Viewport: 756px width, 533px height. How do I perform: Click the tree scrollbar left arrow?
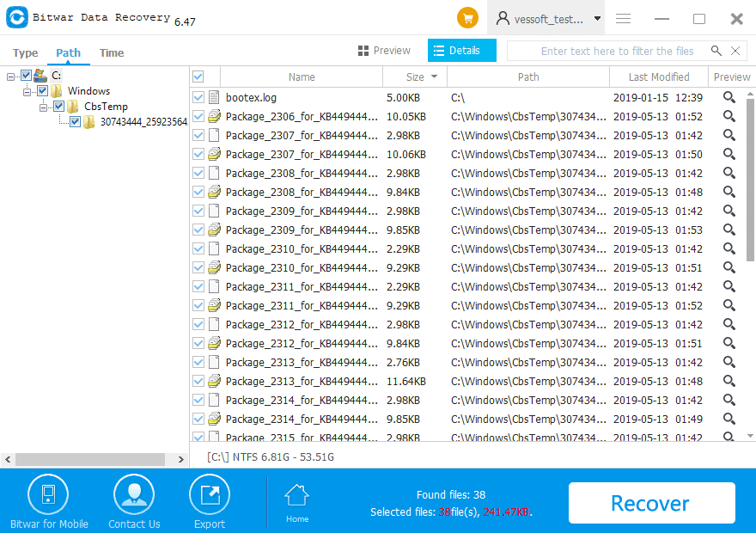[8, 459]
